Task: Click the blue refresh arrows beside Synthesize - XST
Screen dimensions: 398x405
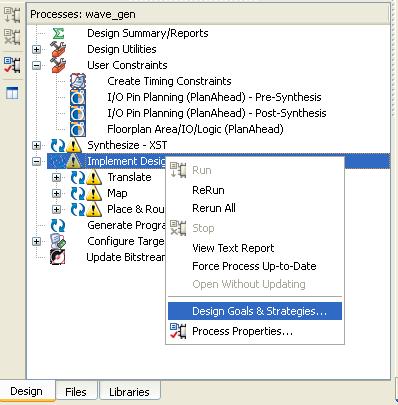Action: tap(58, 145)
